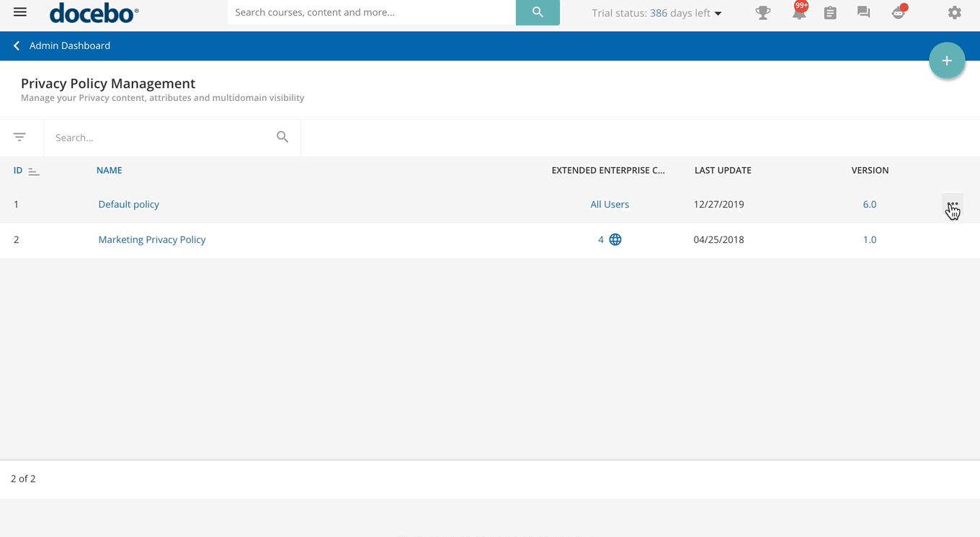Click the round plus add button

point(947,61)
